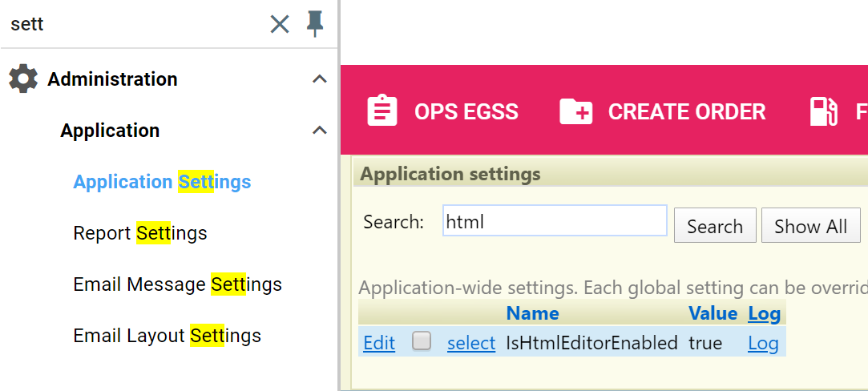The width and height of the screenshot is (868, 391).
Task: Open Email Layout Settings item
Action: point(168,336)
